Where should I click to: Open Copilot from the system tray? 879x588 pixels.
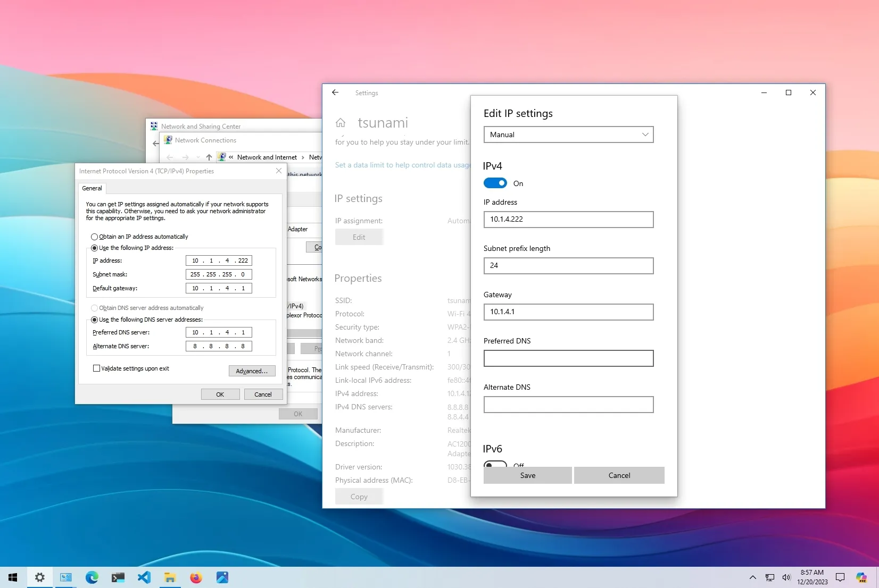pyautogui.click(x=862, y=577)
